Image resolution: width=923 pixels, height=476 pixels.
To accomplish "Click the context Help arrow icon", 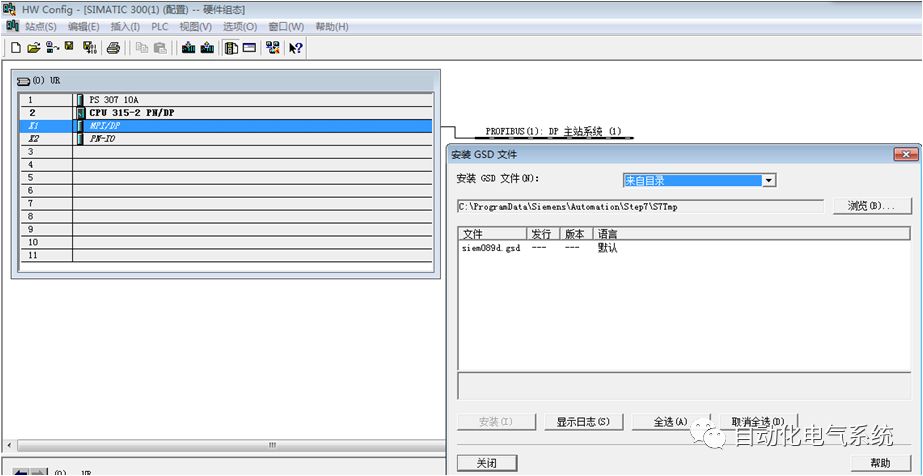I will [x=296, y=48].
